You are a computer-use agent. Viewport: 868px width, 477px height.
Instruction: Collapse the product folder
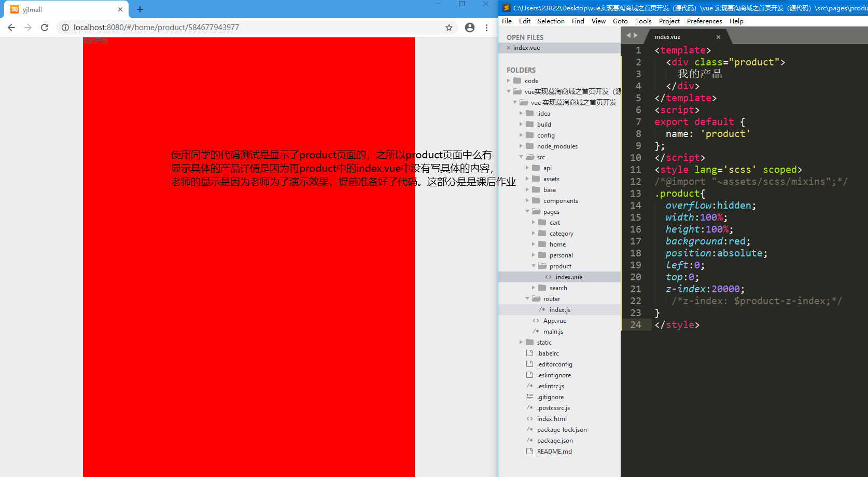534,266
